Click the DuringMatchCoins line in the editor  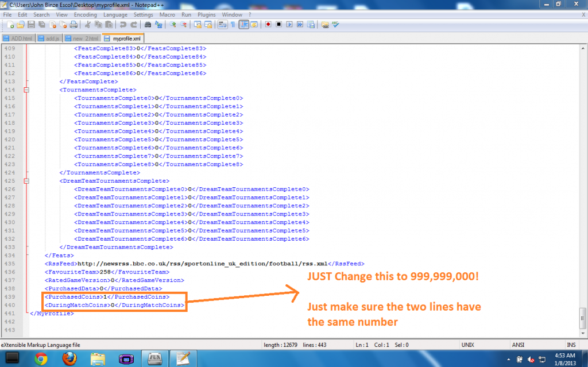click(x=114, y=305)
